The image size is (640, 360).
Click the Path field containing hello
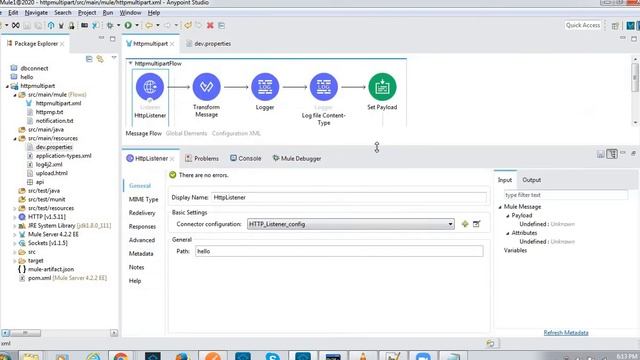339,251
